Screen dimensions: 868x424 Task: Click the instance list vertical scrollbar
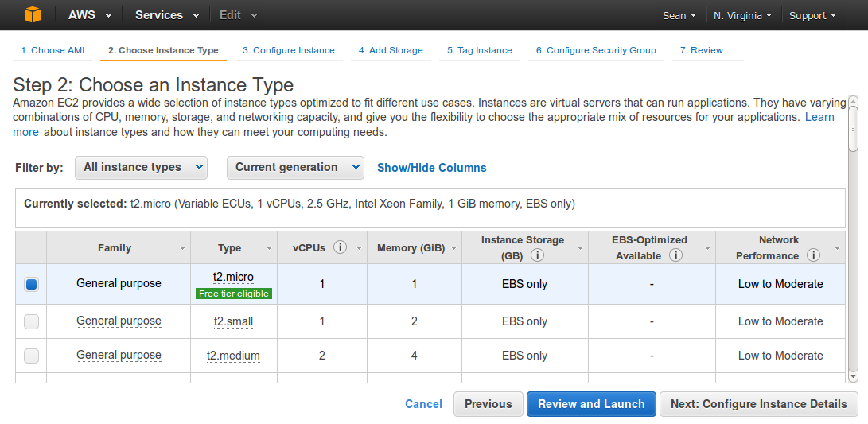853,239
